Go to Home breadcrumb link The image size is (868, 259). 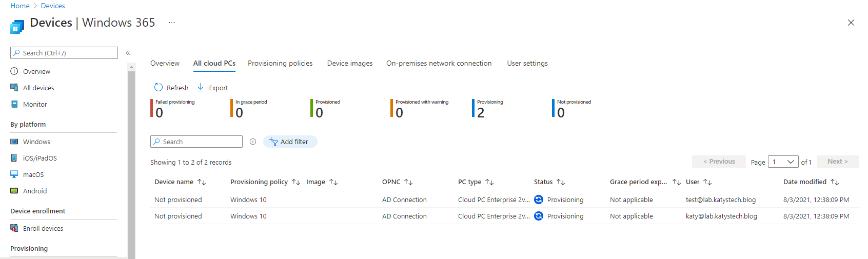point(20,6)
